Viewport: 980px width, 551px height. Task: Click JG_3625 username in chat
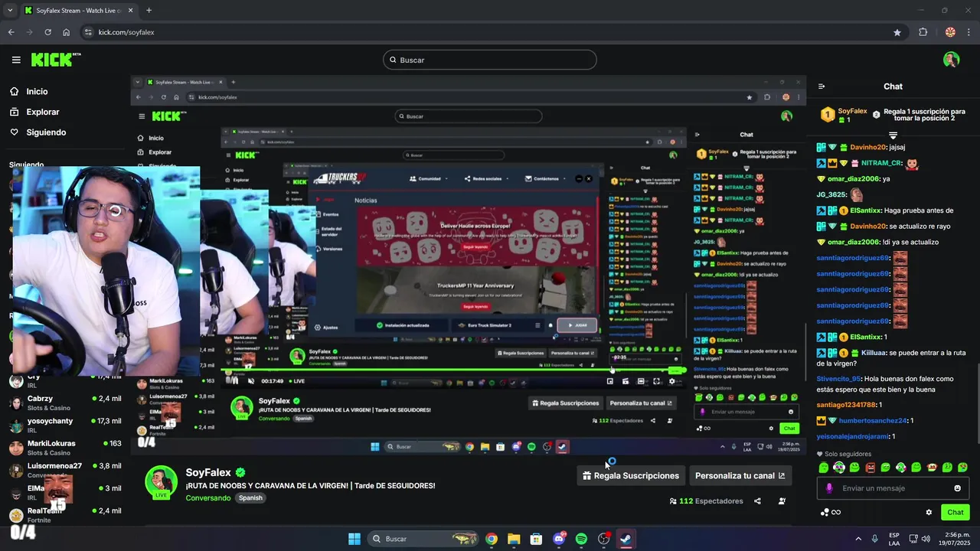[831, 194]
